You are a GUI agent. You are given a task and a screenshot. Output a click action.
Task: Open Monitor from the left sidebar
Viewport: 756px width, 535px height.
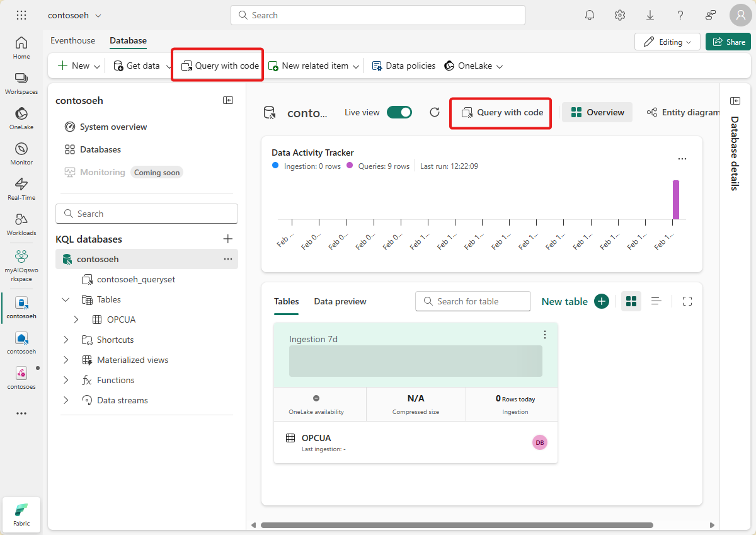click(x=21, y=153)
